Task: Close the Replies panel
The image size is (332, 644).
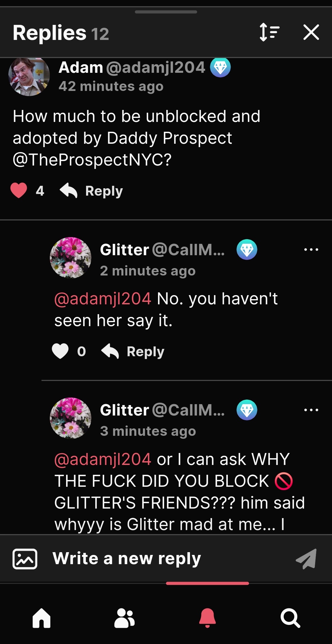Action: point(311,32)
